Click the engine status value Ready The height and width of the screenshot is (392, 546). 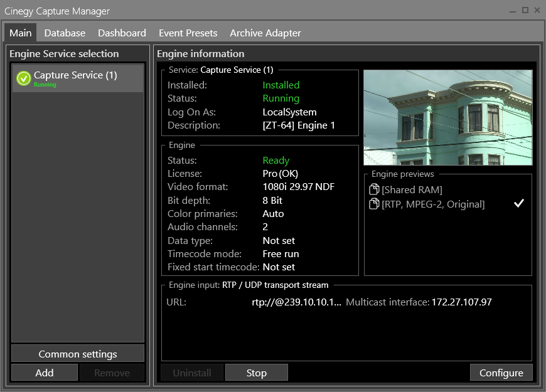(x=276, y=161)
